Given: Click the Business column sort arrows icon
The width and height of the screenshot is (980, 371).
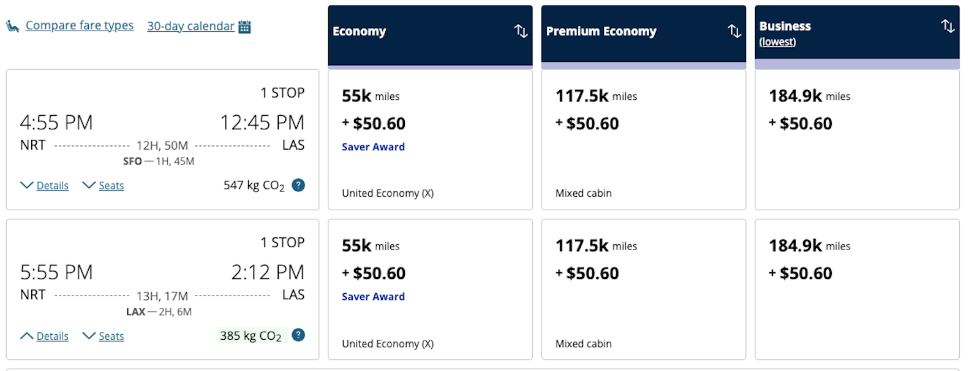Looking at the screenshot, I should (x=948, y=26).
